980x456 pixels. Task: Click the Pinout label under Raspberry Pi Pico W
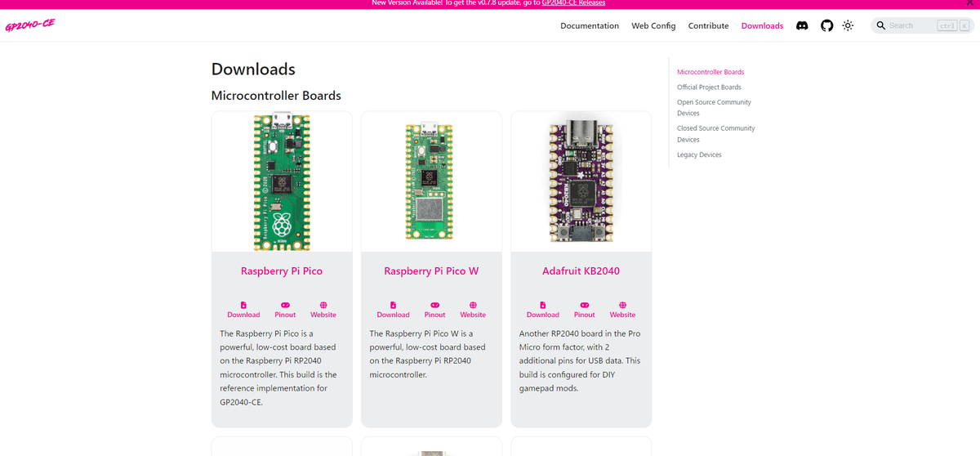pyautogui.click(x=434, y=315)
